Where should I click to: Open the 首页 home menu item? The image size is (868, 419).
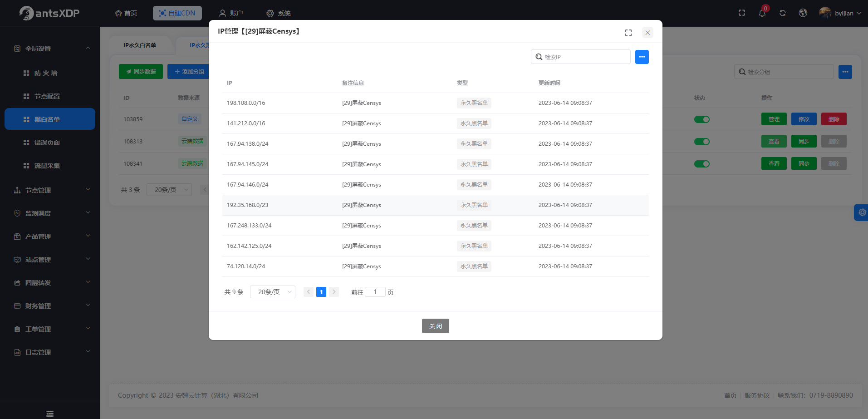(x=126, y=13)
